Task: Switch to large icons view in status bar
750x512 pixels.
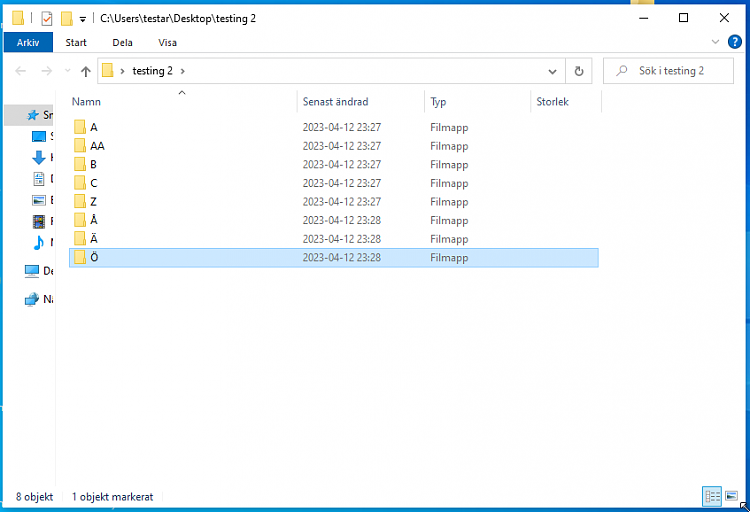Action: tap(731, 496)
